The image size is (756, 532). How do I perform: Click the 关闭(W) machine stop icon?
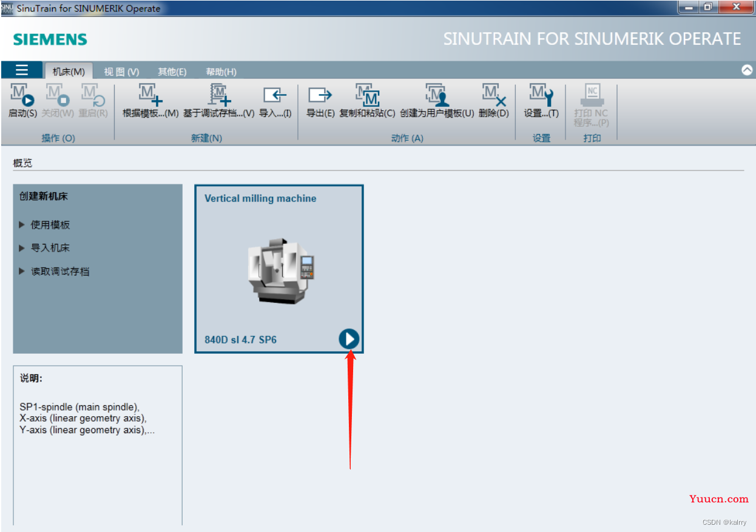coord(58,96)
